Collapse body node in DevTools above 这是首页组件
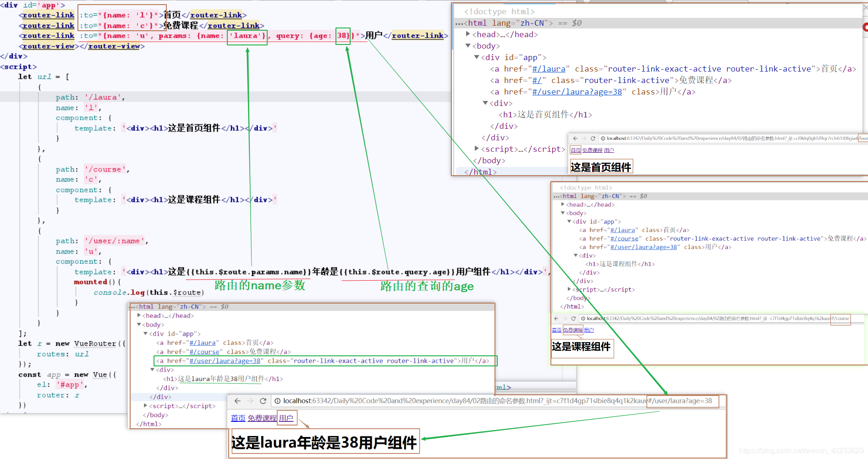 tap(468, 45)
